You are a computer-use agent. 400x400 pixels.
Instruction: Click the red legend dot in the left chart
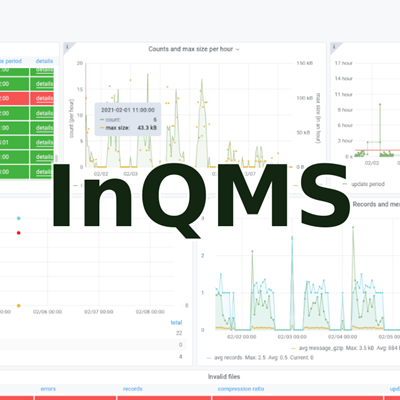[19, 233]
